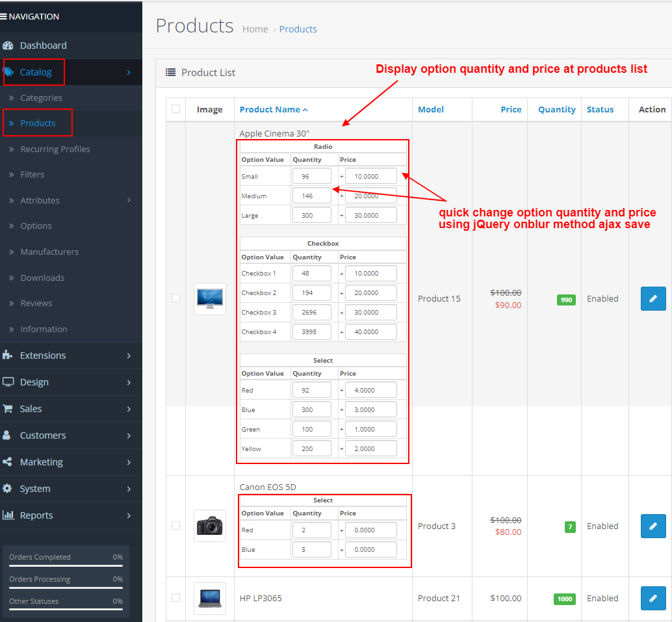Screen dimensions: 672x622
Task: Click the Yellow option price field
Action: (370, 448)
